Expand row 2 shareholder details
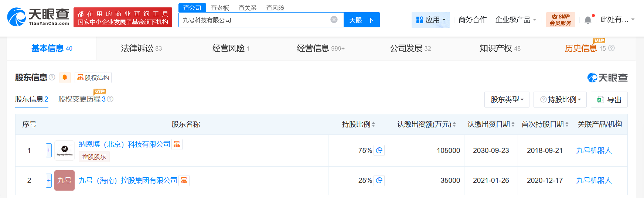This screenshot has width=644, height=198. coord(49,180)
